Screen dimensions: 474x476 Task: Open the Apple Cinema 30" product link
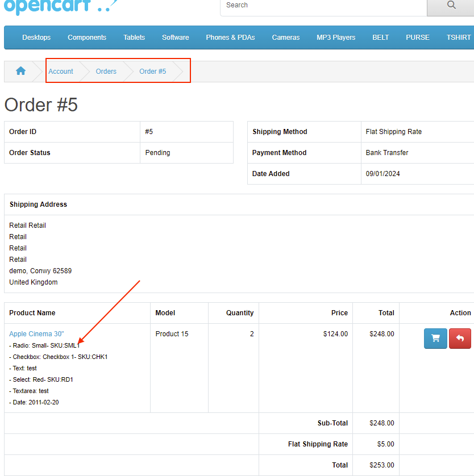36,333
